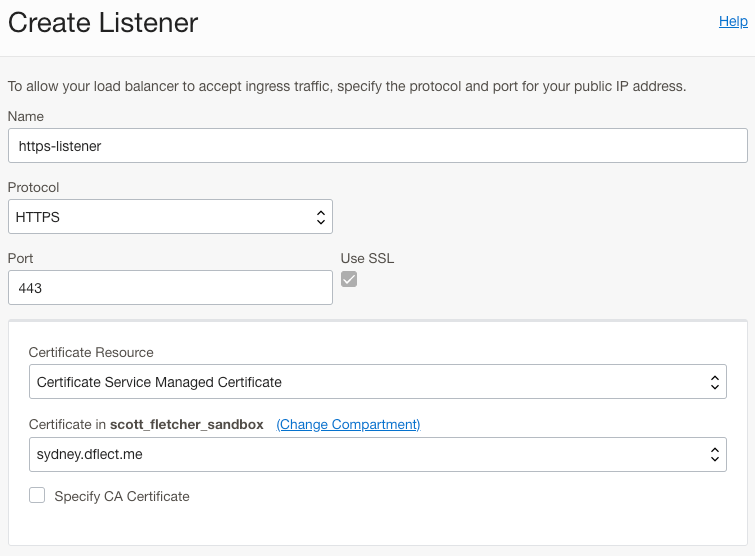Focus the Port field showing 443
The height and width of the screenshot is (556, 755).
[170, 287]
